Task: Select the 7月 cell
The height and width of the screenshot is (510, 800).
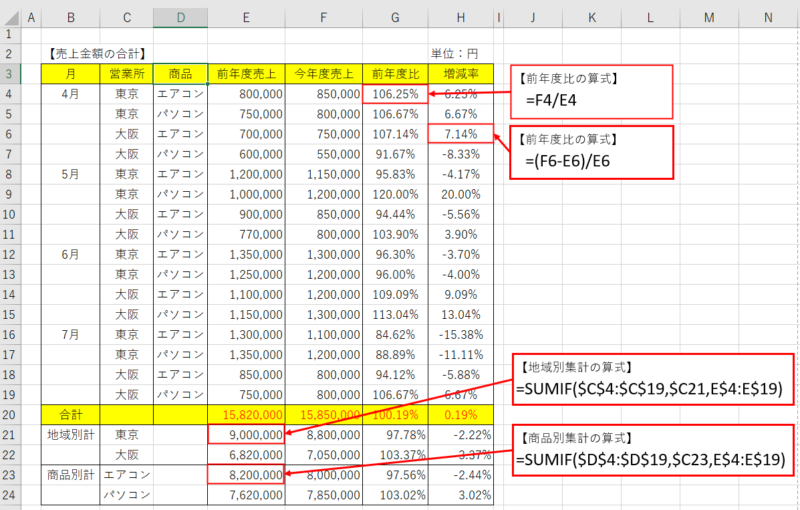Action: pos(71,335)
